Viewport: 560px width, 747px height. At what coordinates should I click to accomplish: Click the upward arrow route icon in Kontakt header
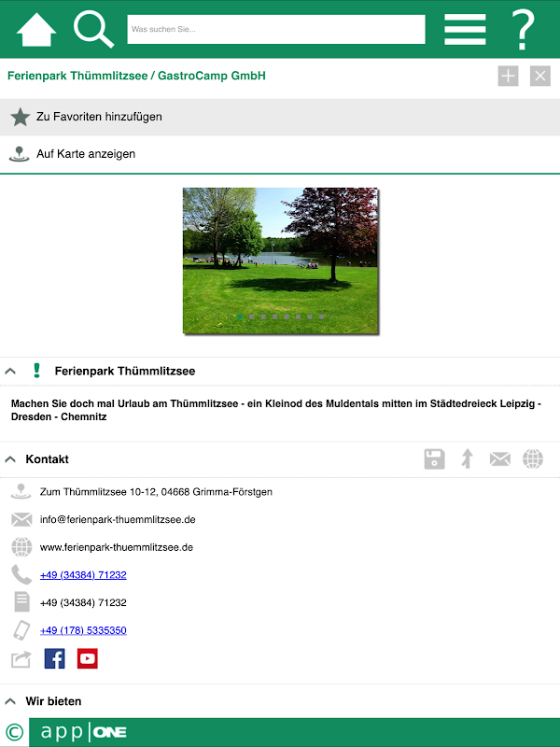(468, 459)
